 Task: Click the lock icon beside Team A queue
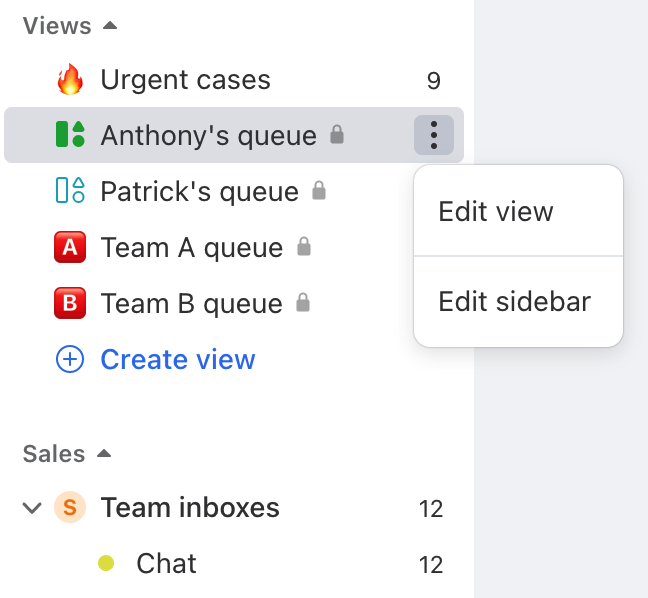pyautogui.click(x=304, y=246)
